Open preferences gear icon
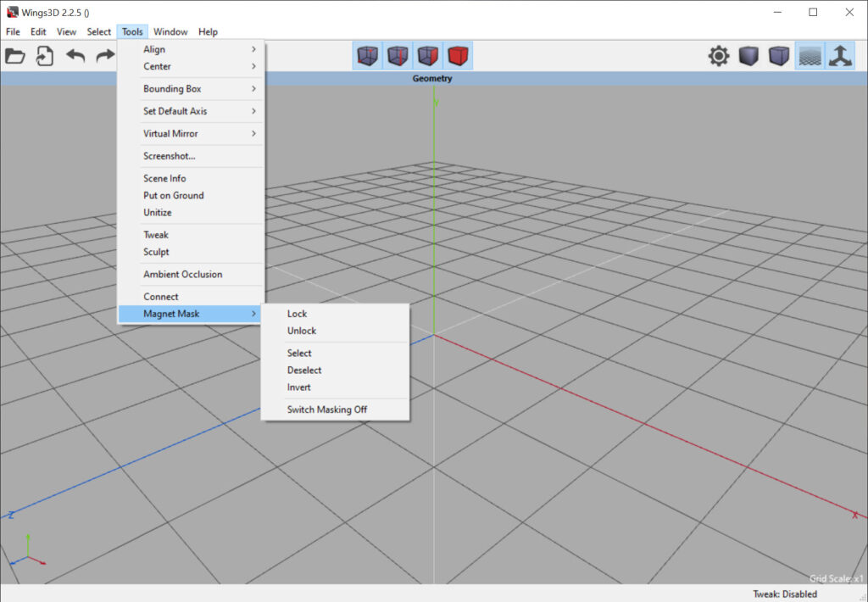The width and height of the screenshot is (868, 602). click(719, 56)
